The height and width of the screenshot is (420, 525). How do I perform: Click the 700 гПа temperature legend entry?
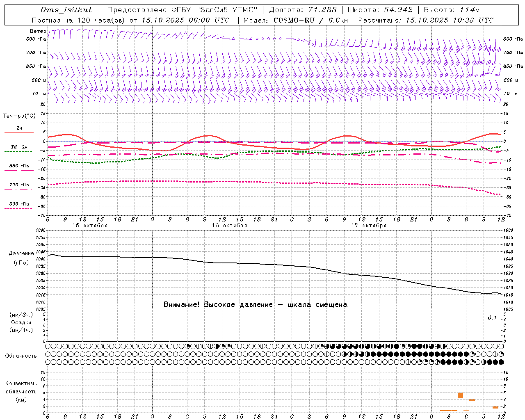pyautogui.click(x=19, y=185)
